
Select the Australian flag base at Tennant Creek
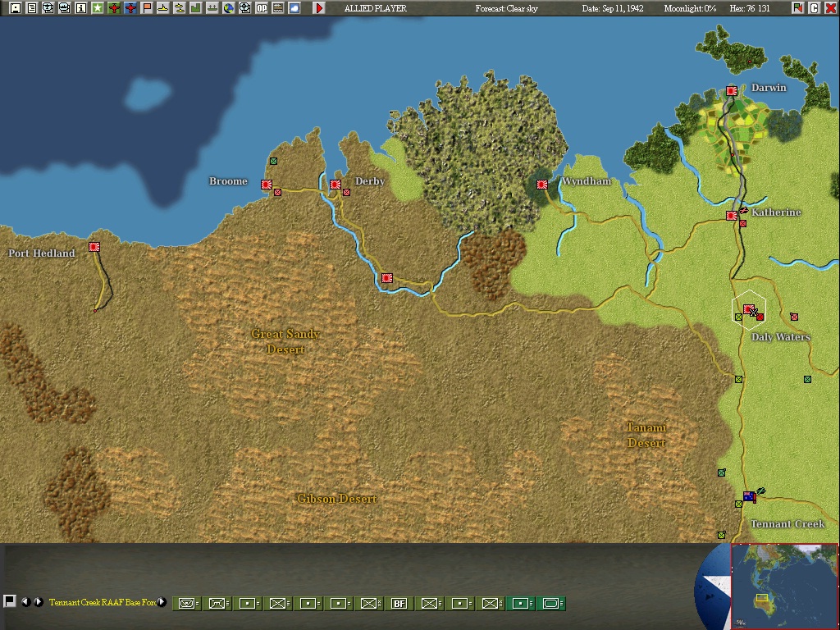coord(749,496)
